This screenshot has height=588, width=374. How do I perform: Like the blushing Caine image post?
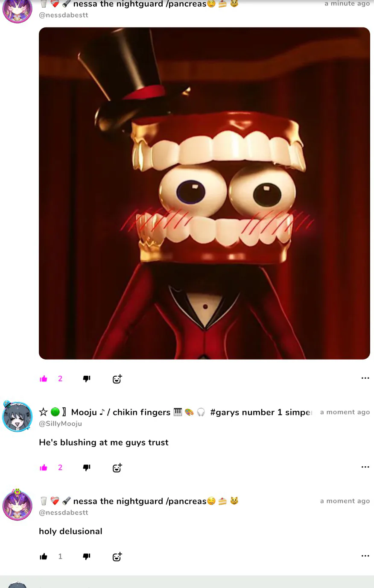(44, 379)
